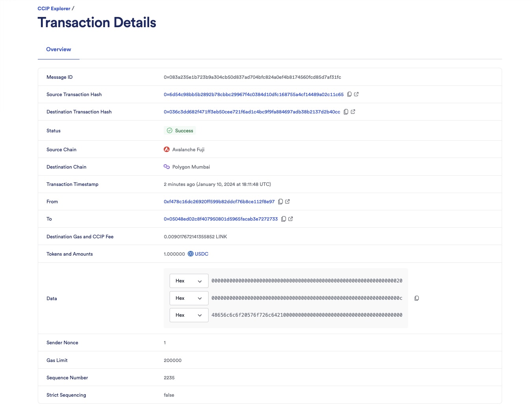Open the source transaction hash link 0x6d54c98b…

click(x=254, y=95)
